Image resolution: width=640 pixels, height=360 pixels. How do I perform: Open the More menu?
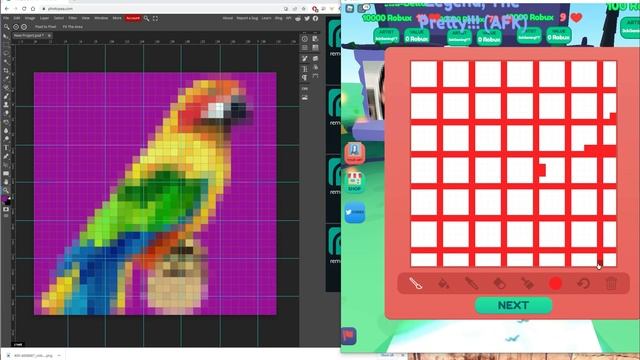(117, 18)
